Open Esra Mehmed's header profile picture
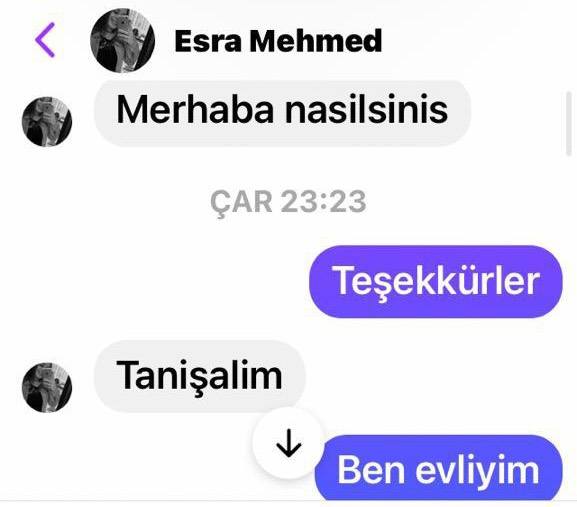The image size is (577, 507). (122, 40)
